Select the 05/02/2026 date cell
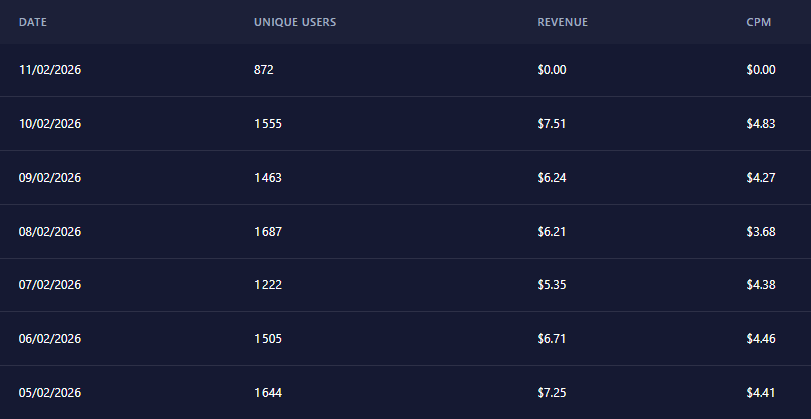 point(50,393)
